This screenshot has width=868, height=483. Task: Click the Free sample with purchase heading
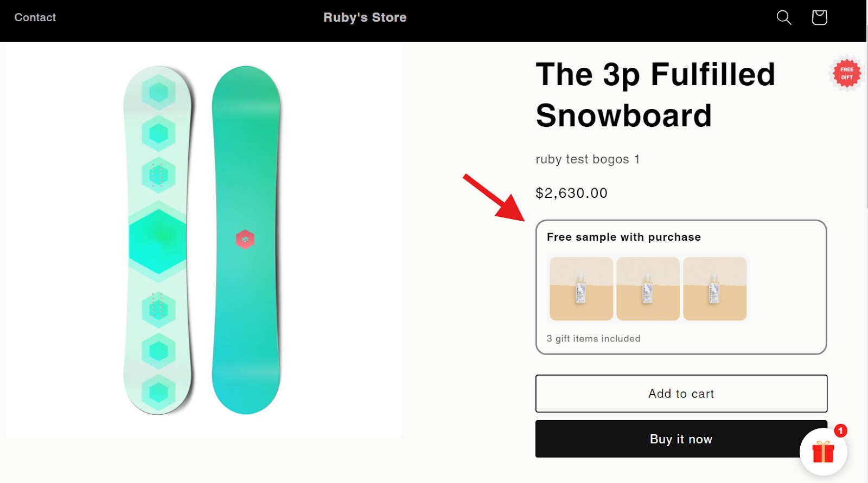coord(623,237)
